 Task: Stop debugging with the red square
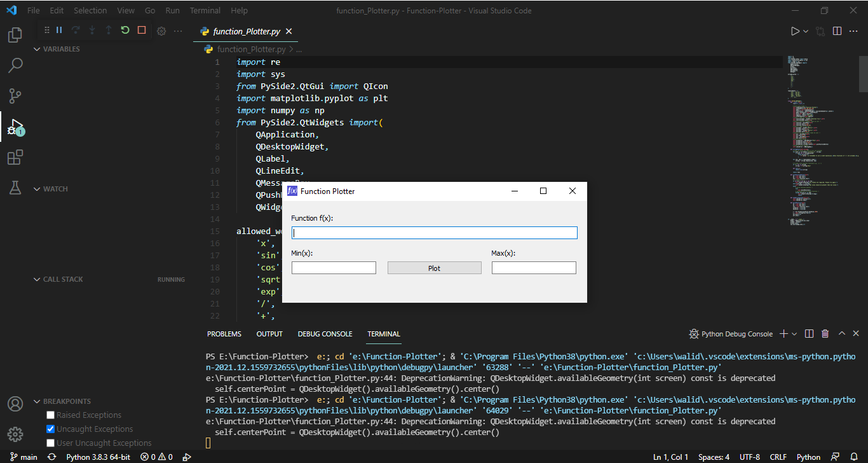(142, 30)
